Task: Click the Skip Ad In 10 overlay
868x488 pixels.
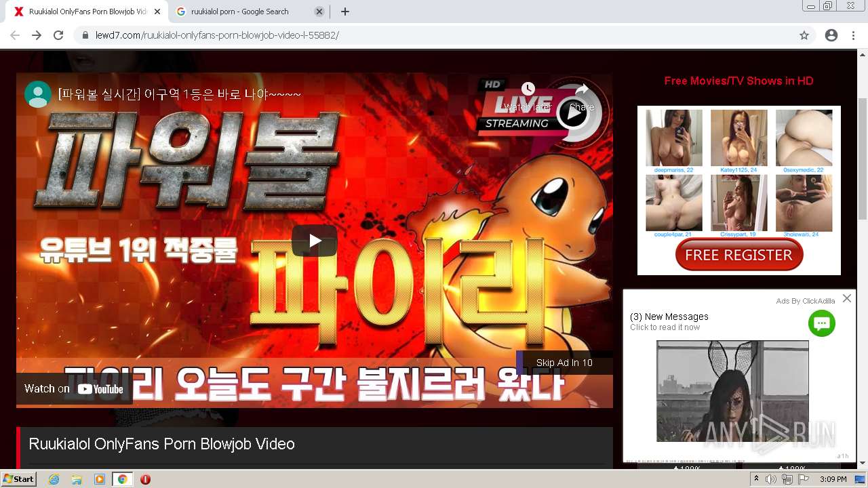Action: pos(564,363)
